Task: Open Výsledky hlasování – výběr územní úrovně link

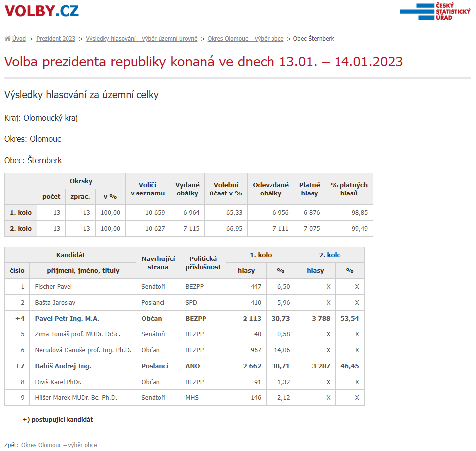Action: point(141,39)
